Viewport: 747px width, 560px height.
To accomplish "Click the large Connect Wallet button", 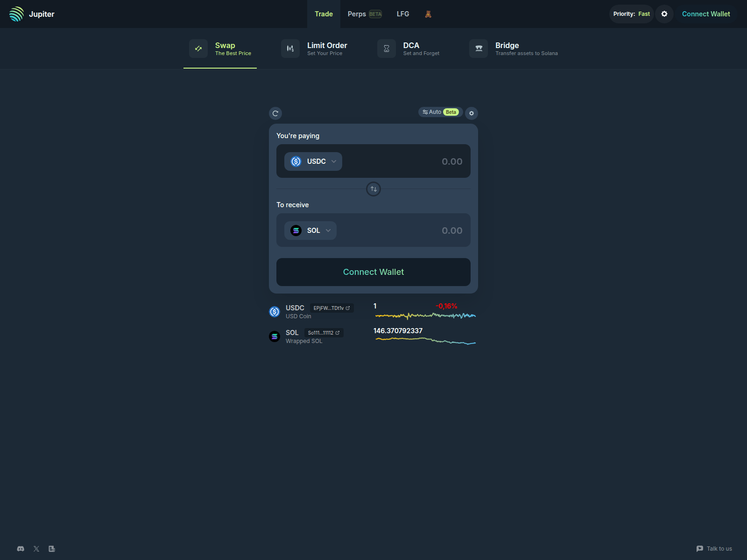I will point(373,272).
